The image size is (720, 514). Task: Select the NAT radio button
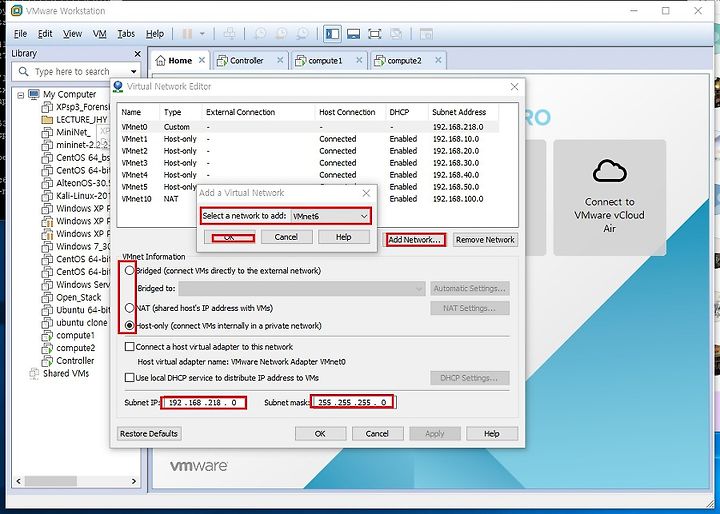(x=129, y=307)
